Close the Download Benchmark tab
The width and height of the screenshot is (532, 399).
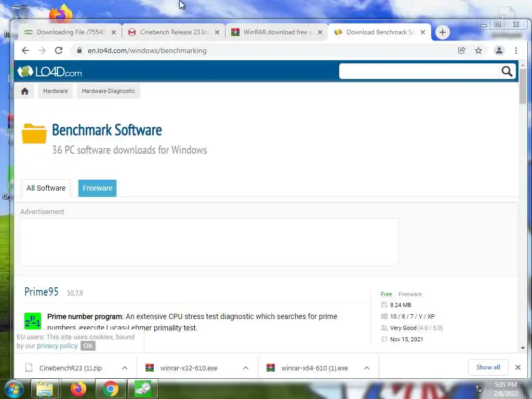tap(423, 32)
